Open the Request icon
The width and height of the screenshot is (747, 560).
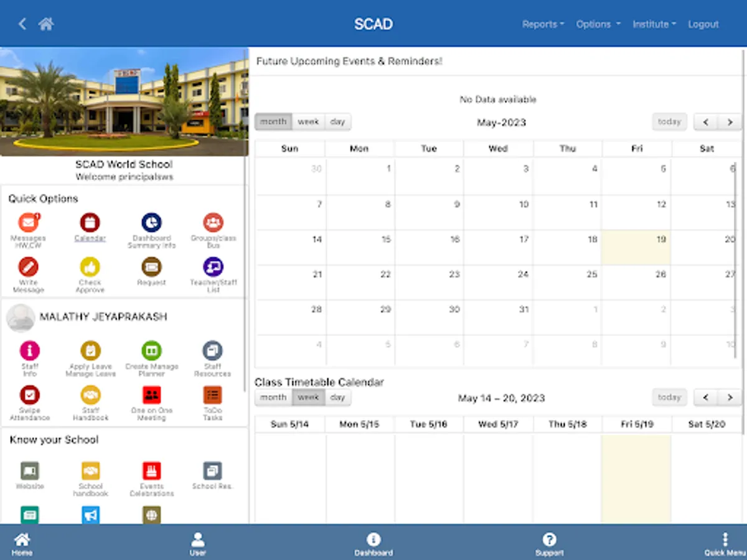(151, 267)
